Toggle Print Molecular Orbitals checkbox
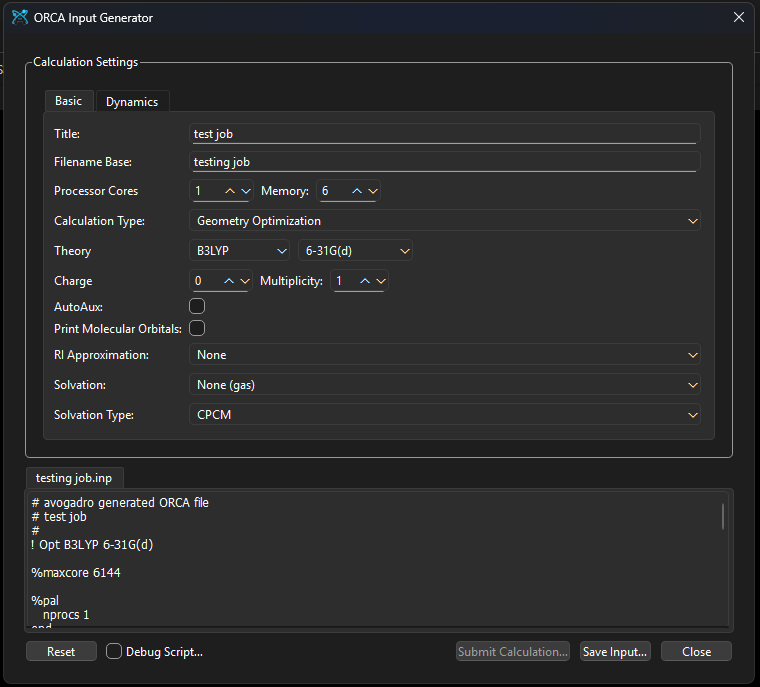 click(197, 328)
